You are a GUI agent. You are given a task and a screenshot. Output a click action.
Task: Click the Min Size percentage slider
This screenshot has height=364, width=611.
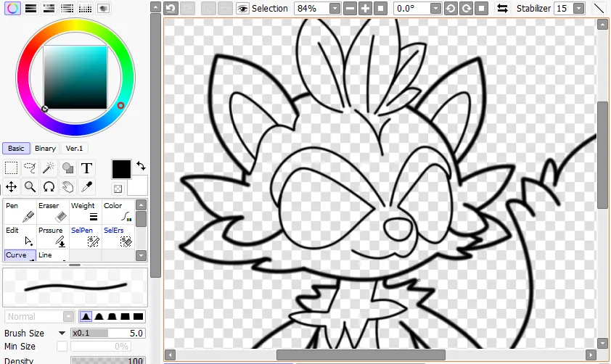(101, 346)
